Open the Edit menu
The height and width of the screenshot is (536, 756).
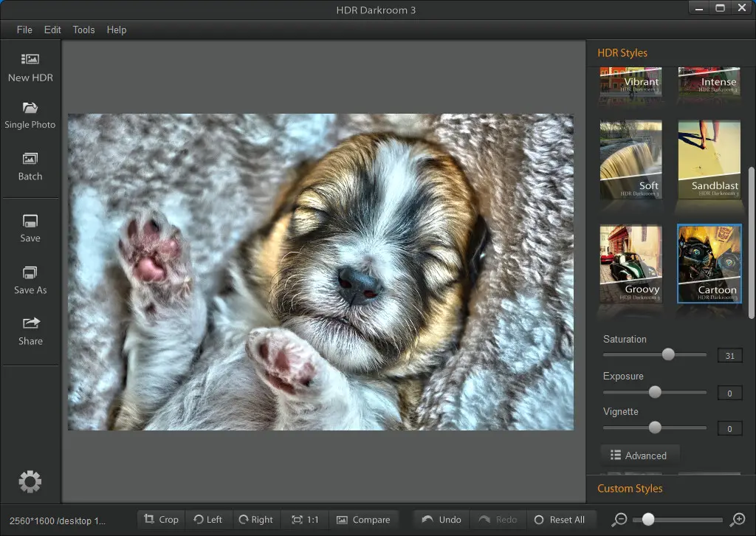52,30
